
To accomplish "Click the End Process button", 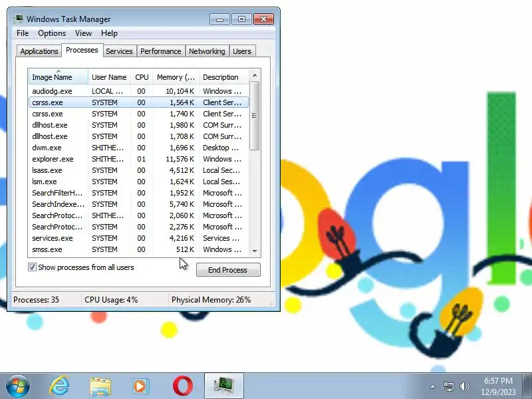I will (228, 270).
